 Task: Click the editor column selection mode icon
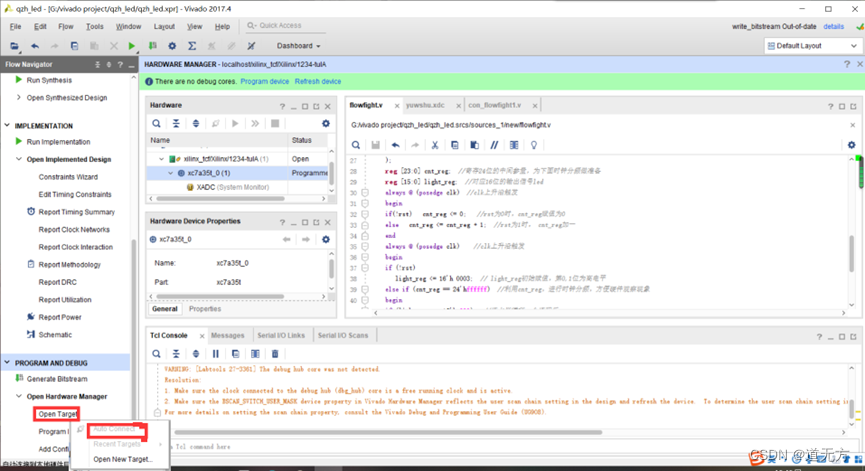click(514, 145)
